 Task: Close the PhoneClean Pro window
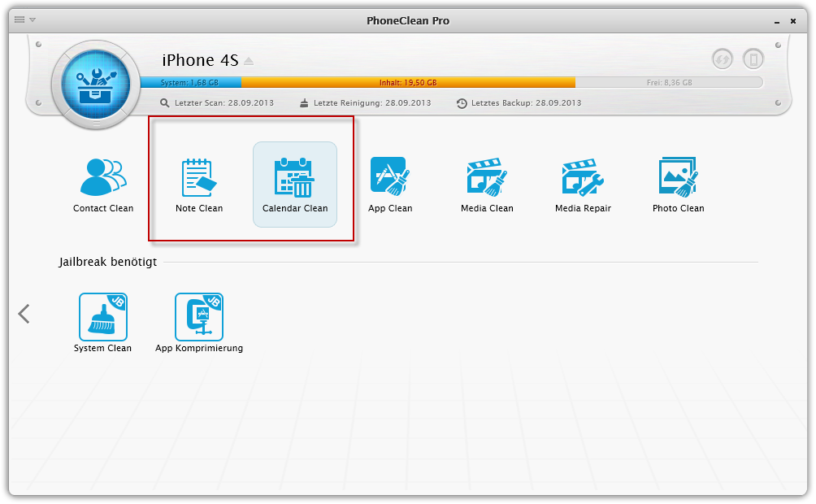pos(793,21)
